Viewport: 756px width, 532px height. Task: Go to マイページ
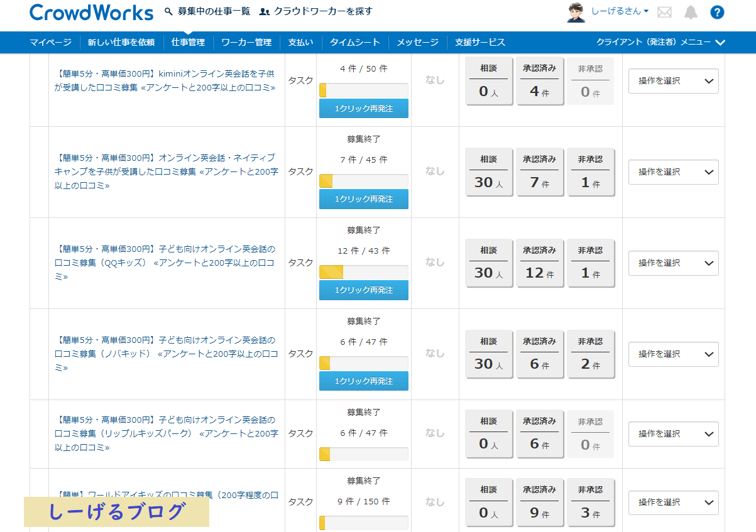[51, 42]
